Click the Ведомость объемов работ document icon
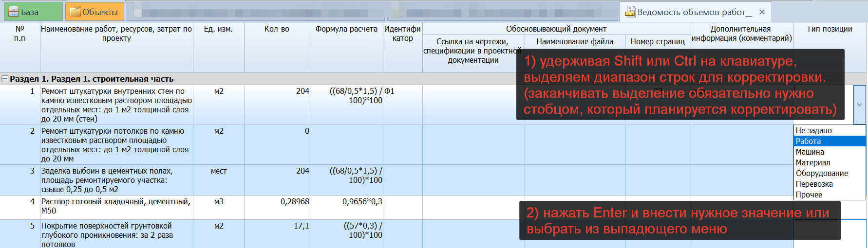The image size is (868, 248). (x=630, y=12)
